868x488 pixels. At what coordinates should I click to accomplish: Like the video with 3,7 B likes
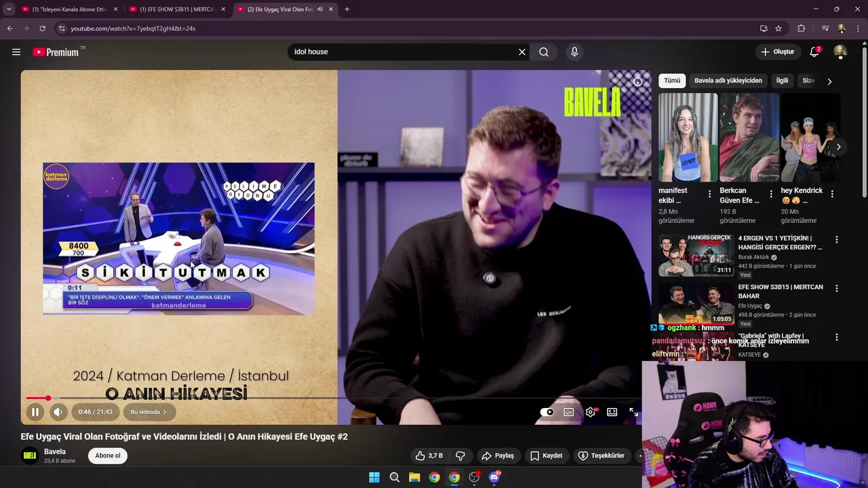coord(429,455)
